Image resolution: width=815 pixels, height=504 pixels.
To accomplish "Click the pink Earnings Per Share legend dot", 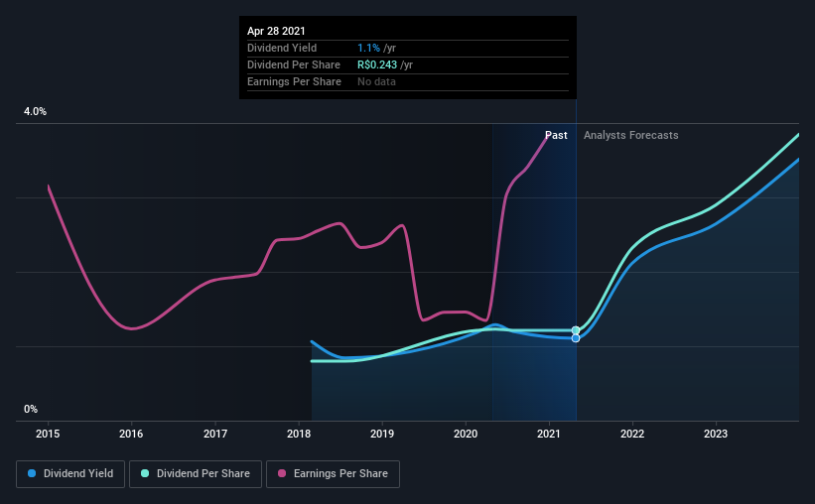I will click(282, 473).
